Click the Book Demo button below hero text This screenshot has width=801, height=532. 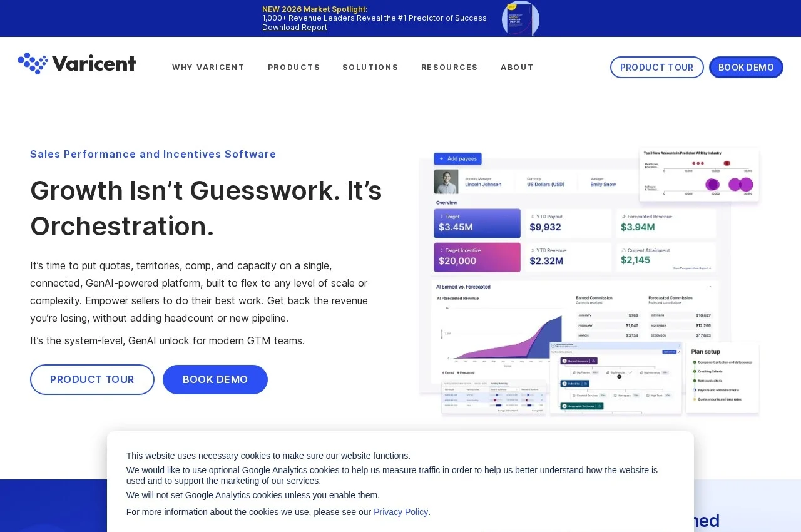coord(215,379)
